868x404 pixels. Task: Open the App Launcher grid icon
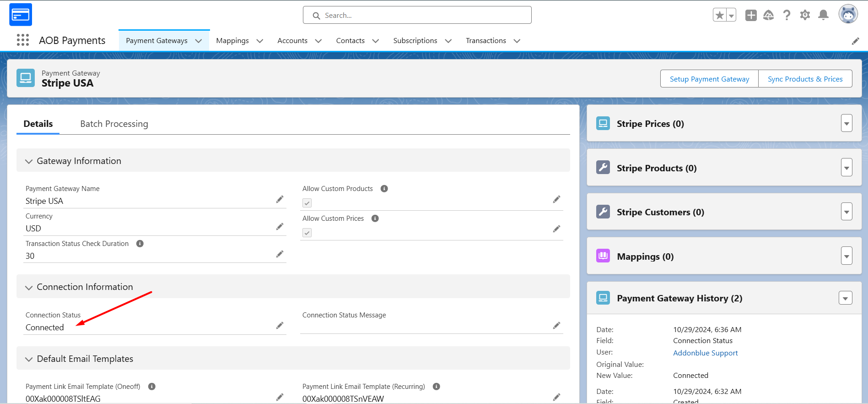pyautogui.click(x=23, y=40)
